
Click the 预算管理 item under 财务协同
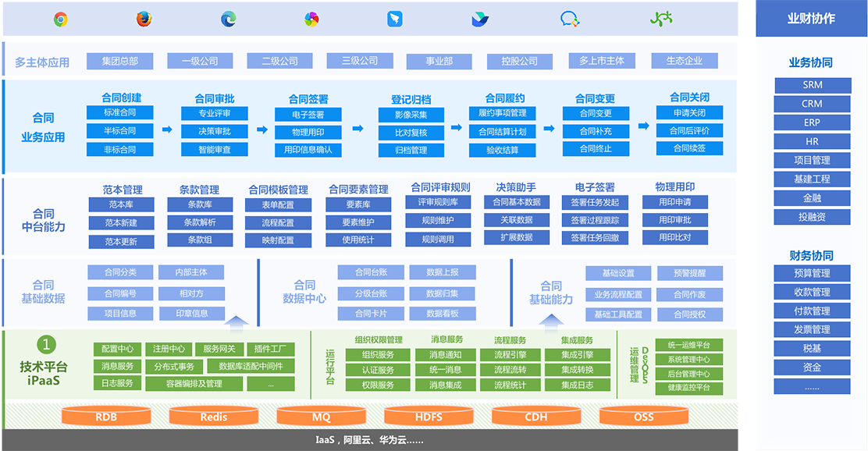coord(811,273)
